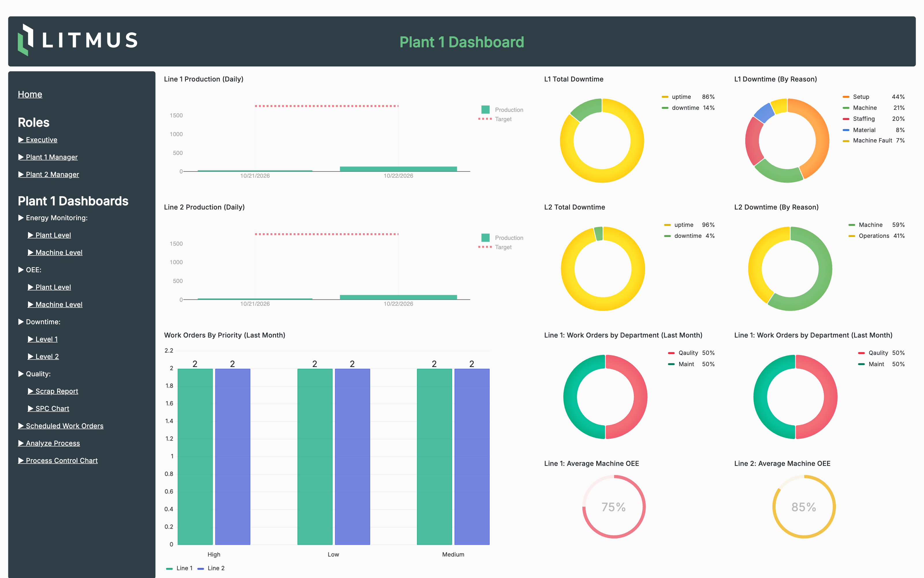The height and width of the screenshot is (578, 924).
Task: Open Downtime Level 2 page
Action: pos(43,356)
